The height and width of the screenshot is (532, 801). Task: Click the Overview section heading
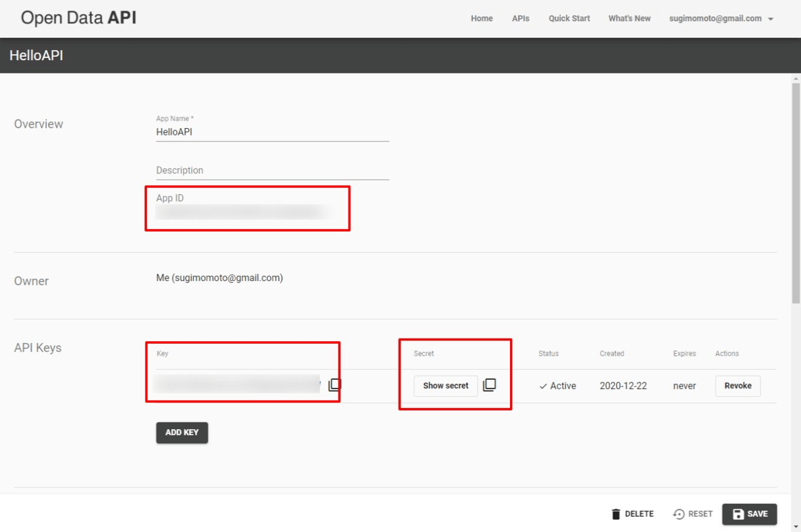pos(39,124)
